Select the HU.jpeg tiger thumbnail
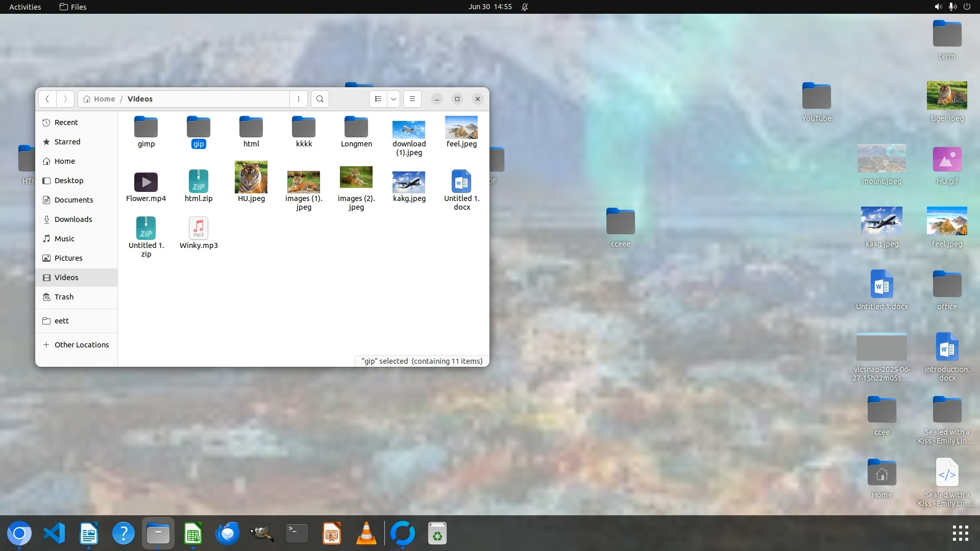The image size is (980, 551). [251, 177]
